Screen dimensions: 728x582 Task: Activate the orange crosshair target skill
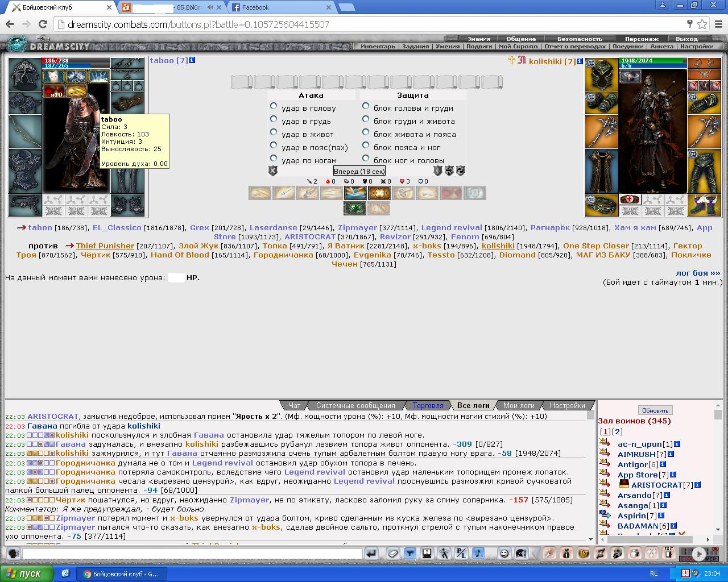(x=379, y=193)
